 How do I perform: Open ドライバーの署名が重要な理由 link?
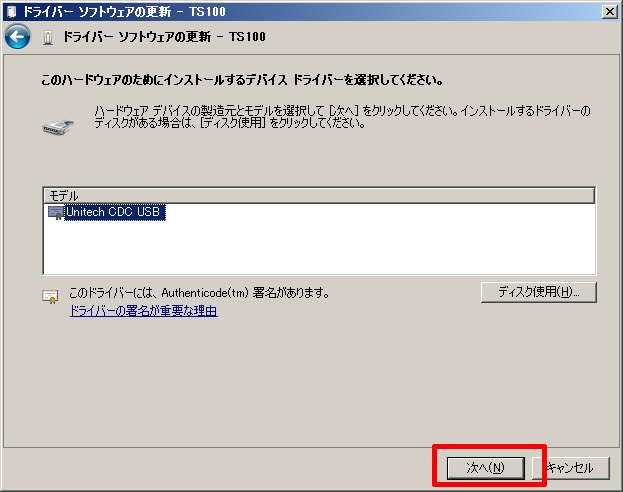click(x=143, y=311)
